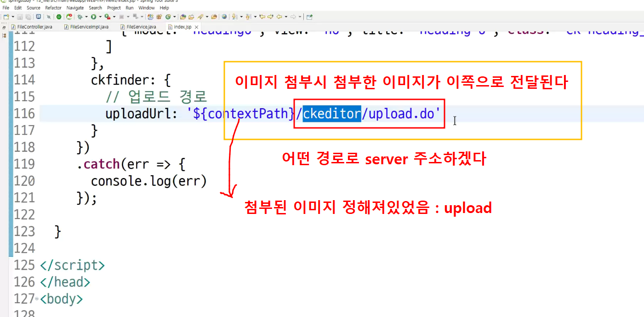Click 'uploadUrl:' on line 116

pyautogui.click(x=142, y=114)
